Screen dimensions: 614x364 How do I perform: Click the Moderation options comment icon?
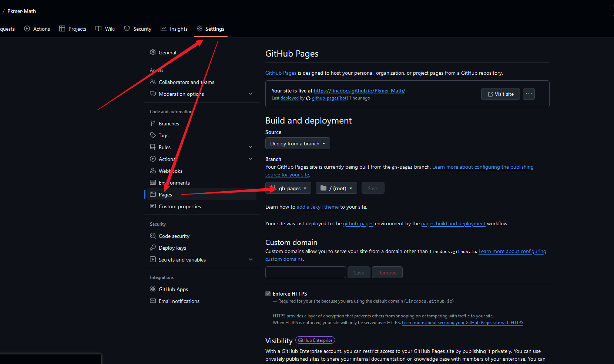[x=153, y=94]
